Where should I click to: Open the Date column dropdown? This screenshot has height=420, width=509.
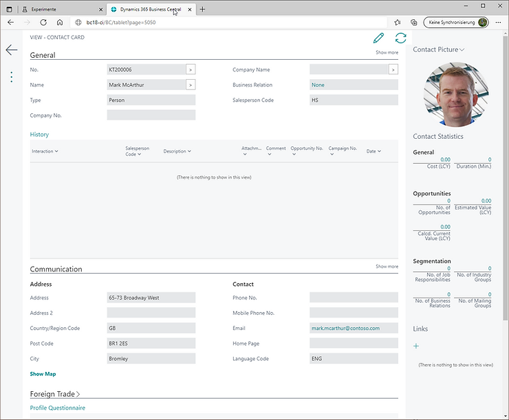pyautogui.click(x=373, y=151)
